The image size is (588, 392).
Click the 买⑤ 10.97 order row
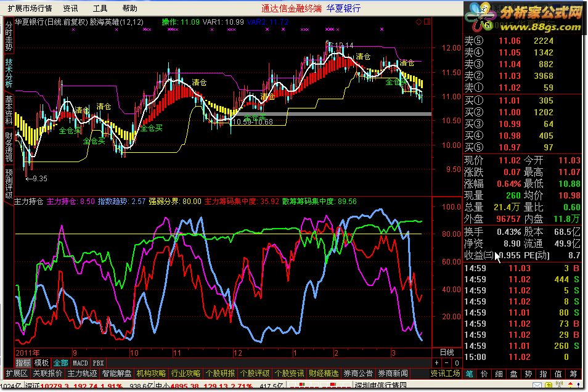pos(523,147)
